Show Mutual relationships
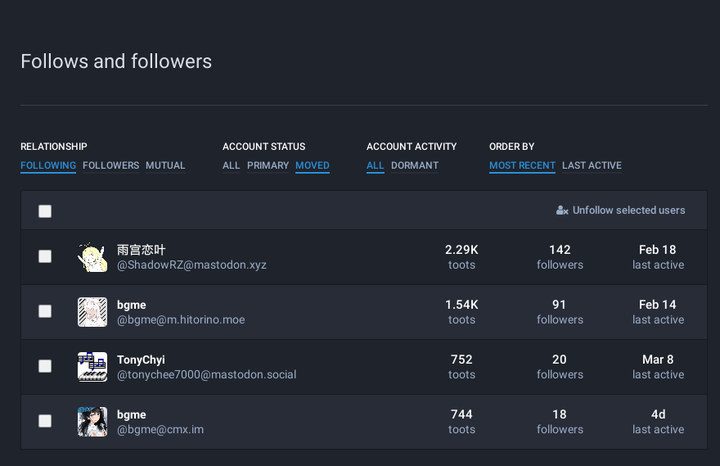 [x=165, y=166]
